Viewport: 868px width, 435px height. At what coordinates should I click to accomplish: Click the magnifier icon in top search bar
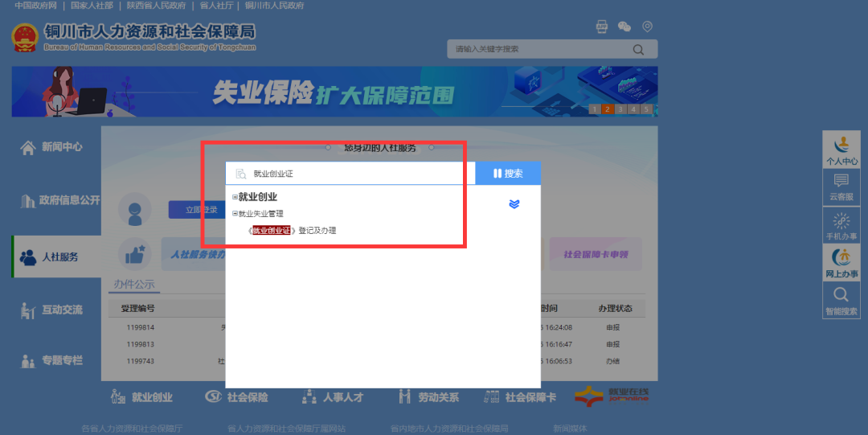tap(638, 49)
